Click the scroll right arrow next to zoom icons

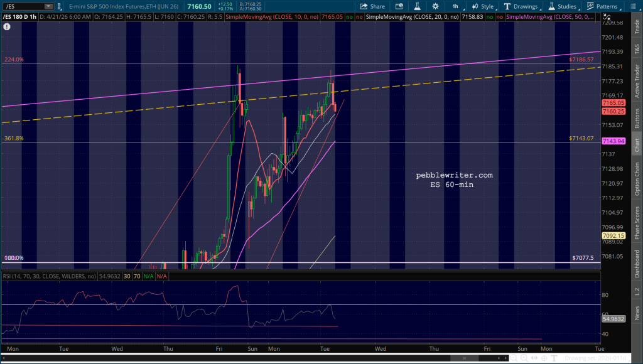click(505, 358)
